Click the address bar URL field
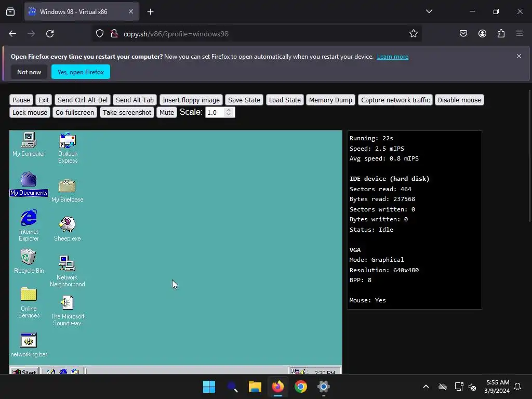The height and width of the screenshot is (399, 532). point(257,34)
